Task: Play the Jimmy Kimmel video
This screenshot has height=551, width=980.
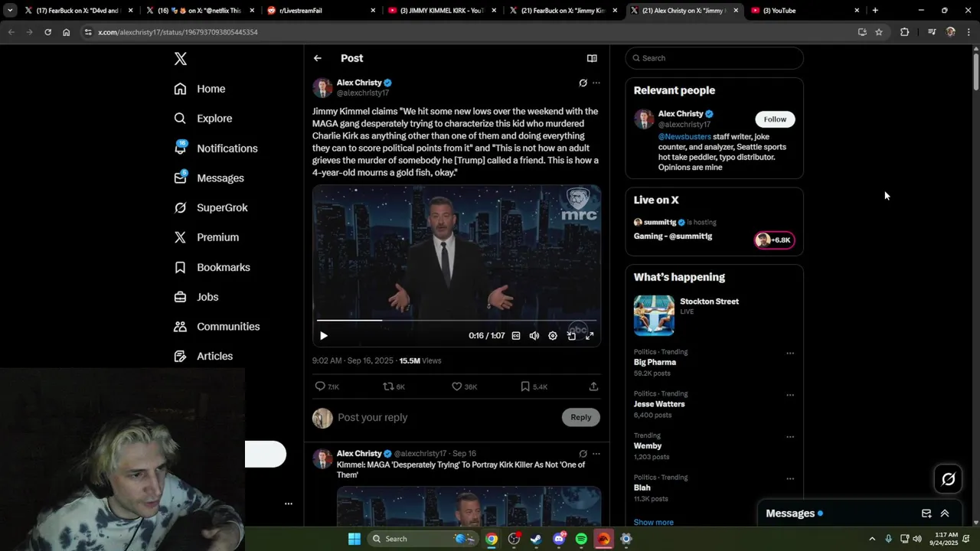Action: pos(324,335)
